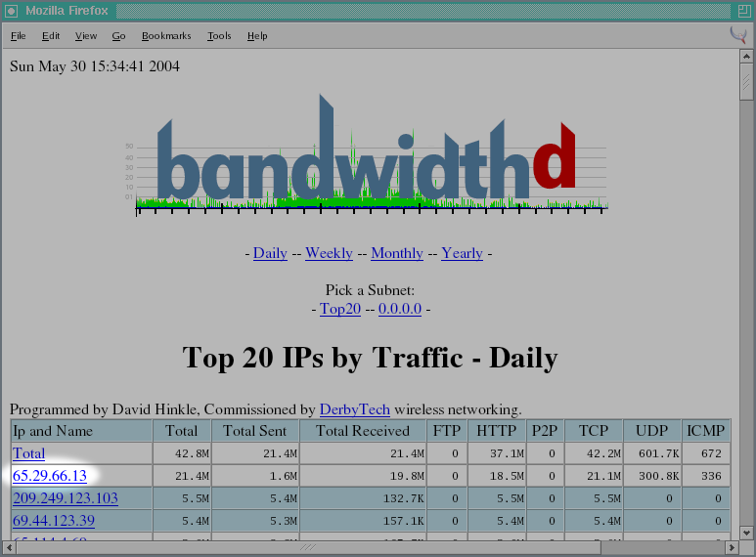Click the 'Ip and Name' column header
The image size is (756, 557).
pyautogui.click(x=82, y=431)
